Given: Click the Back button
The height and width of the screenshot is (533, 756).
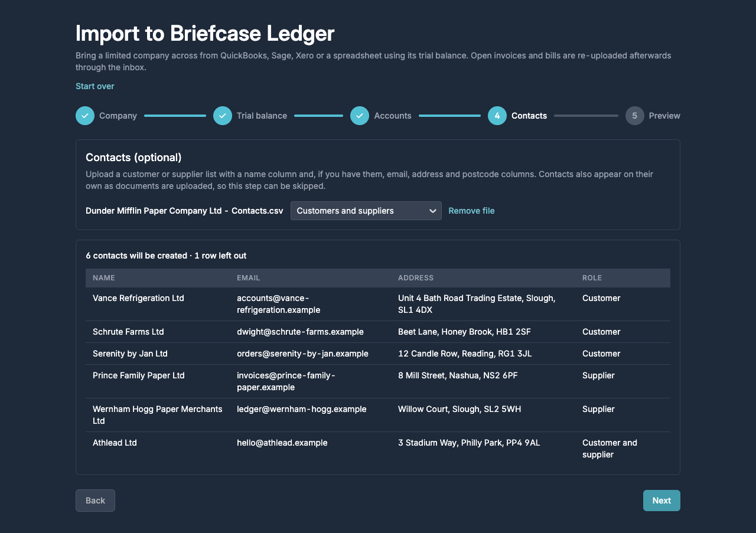Looking at the screenshot, I should (x=95, y=501).
